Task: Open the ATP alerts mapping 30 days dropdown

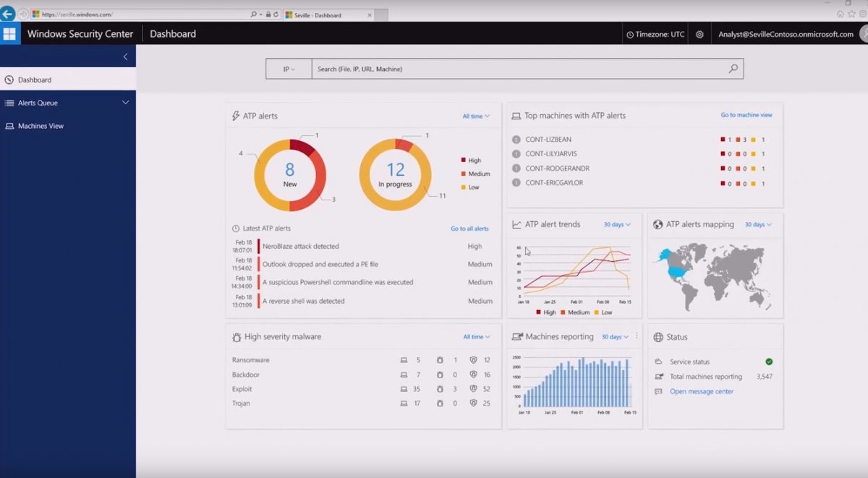Action: pos(758,225)
